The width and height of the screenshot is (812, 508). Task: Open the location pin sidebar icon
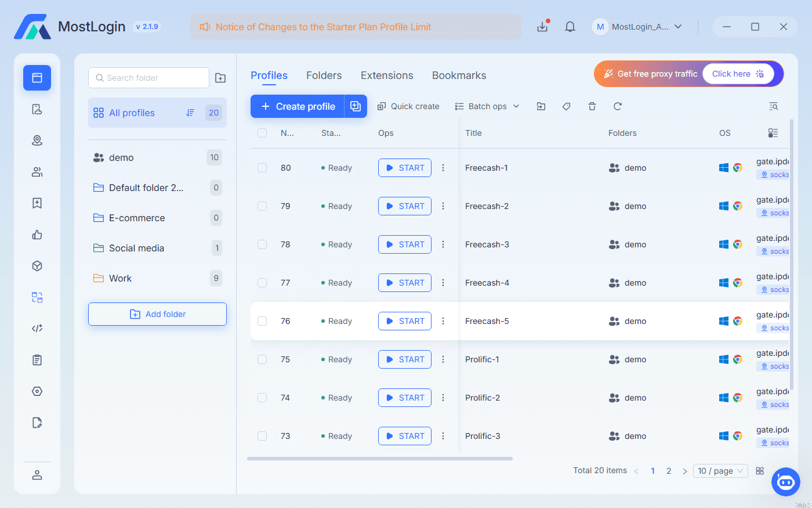pos(37,140)
